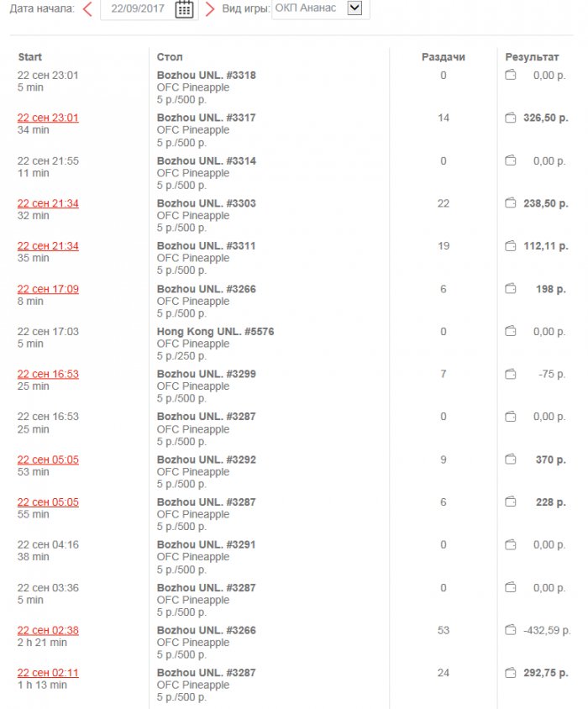
Task: Click hand icon for table #3317 result
Action: [x=510, y=118]
